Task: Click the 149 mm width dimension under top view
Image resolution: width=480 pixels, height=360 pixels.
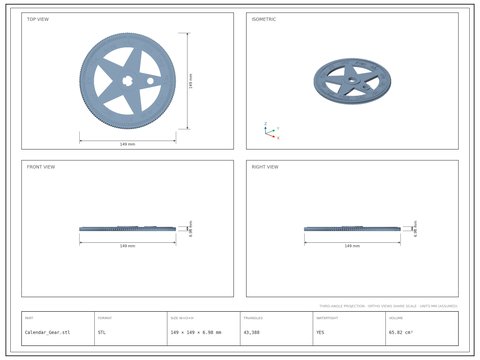Action: point(127,144)
